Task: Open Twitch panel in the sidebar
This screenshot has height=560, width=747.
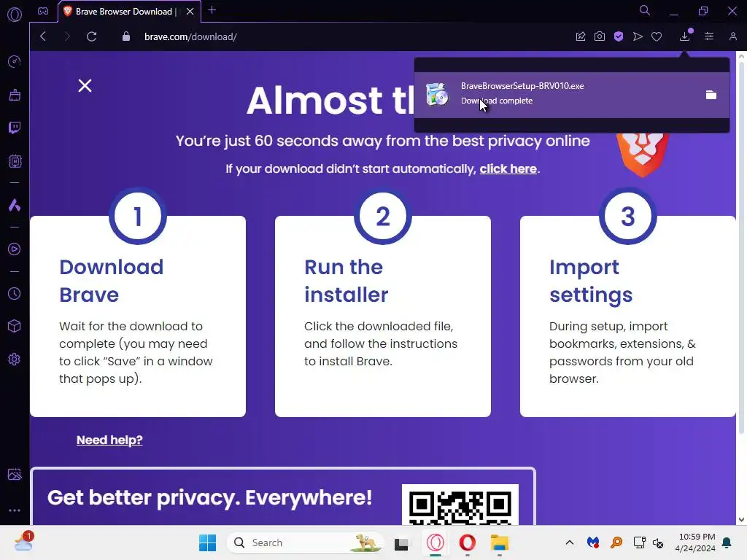Action: [x=15, y=128]
